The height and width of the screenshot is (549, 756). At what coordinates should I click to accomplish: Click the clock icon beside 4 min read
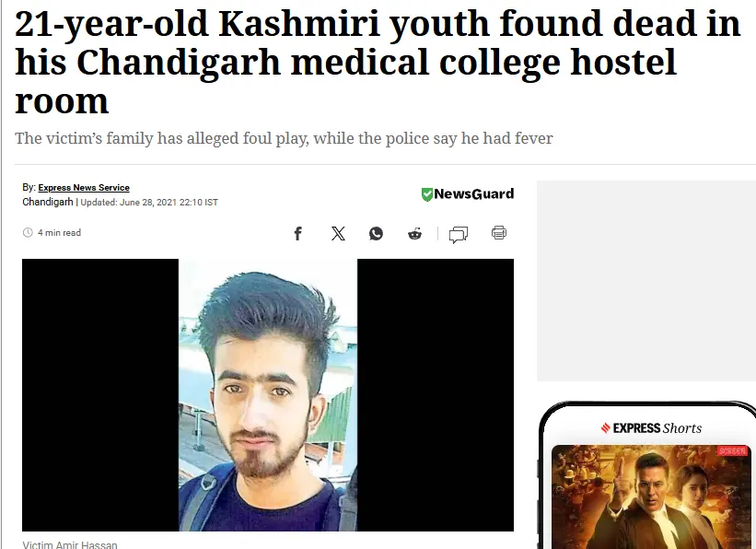[28, 232]
